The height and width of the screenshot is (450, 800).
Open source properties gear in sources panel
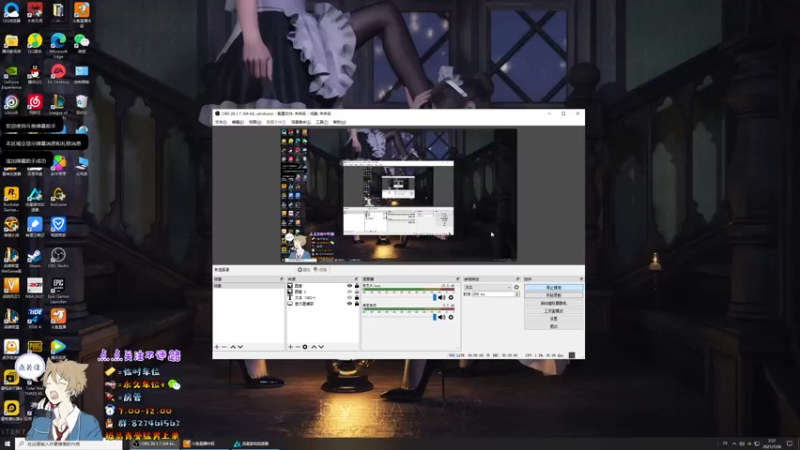click(x=305, y=347)
